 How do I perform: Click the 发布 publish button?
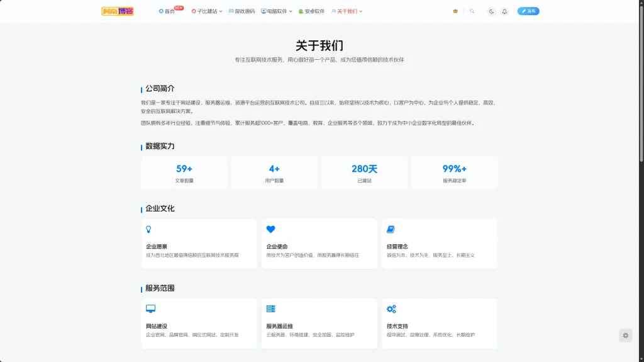528,11
